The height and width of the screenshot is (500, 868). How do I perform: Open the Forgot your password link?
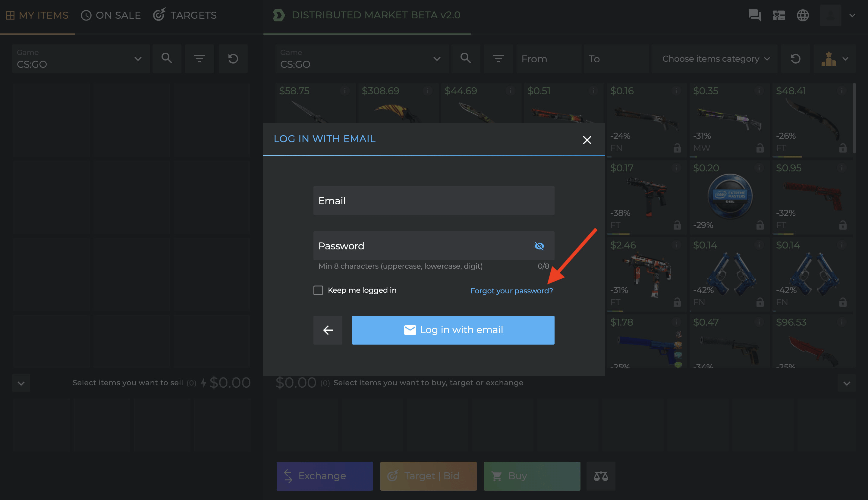coord(512,291)
